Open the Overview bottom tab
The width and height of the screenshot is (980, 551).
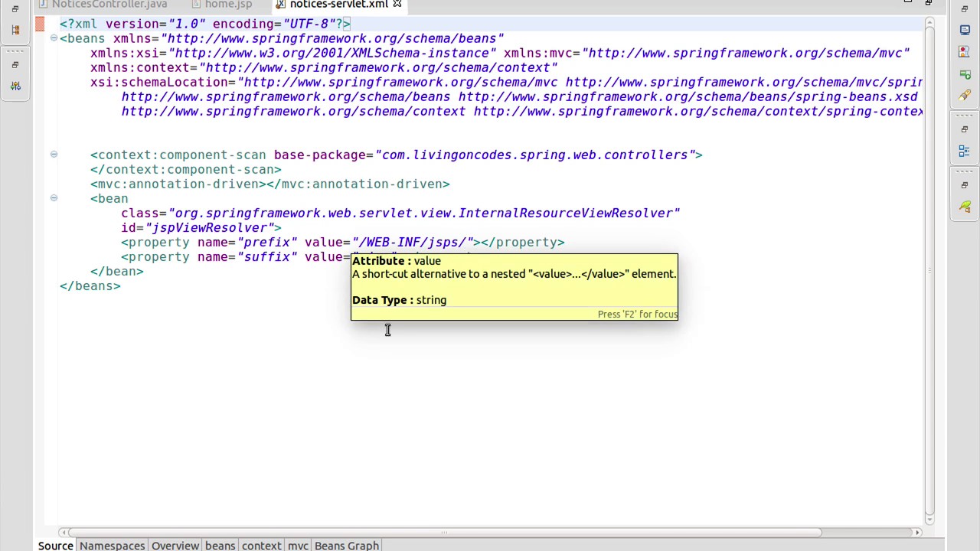(175, 545)
